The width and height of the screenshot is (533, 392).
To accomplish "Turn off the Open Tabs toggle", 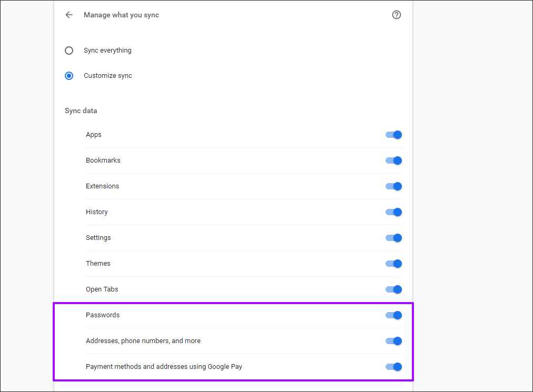I will (x=393, y=289).
